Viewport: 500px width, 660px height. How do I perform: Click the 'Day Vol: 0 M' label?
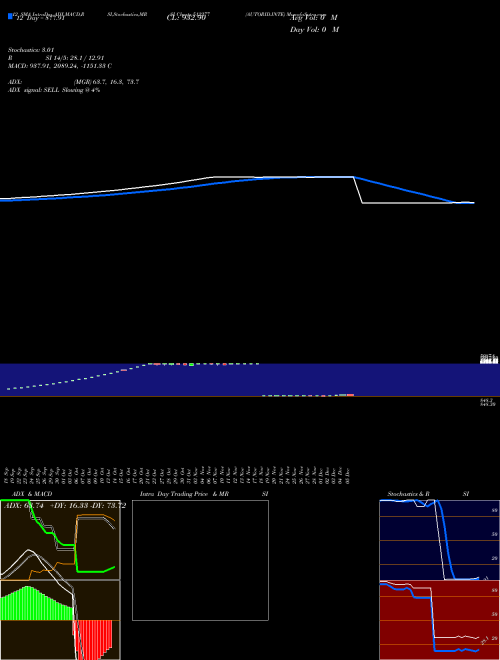(314, 30)
